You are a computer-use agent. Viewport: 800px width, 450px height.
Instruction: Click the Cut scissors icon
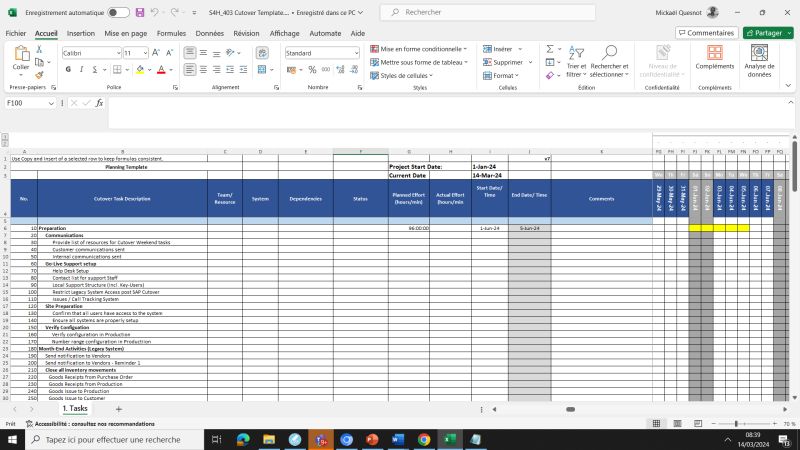(39, 49)
